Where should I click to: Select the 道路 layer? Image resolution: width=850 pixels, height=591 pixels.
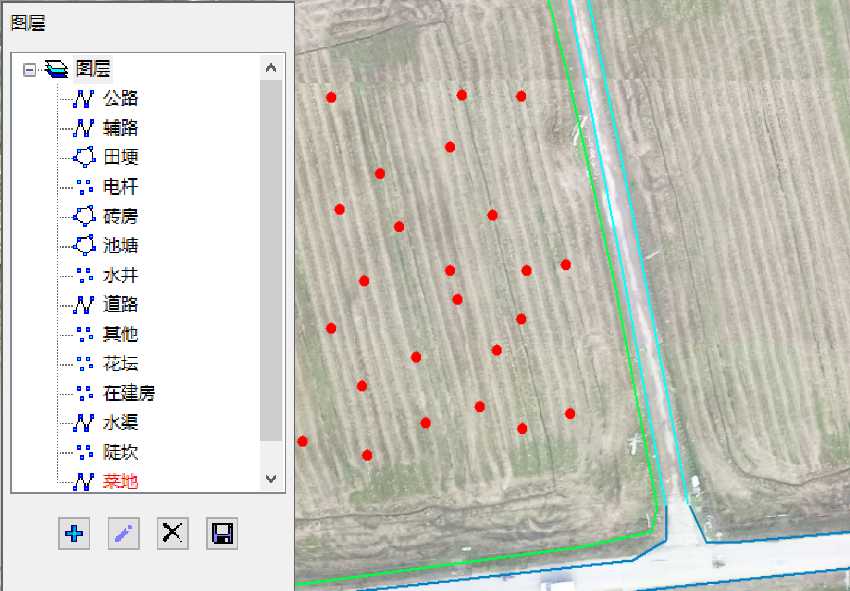(120, 304)
